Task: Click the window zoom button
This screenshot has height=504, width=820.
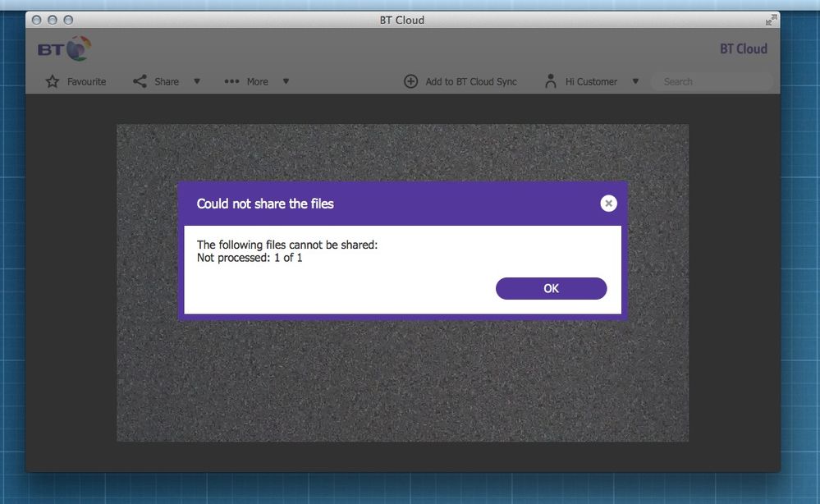Action: (68, 20)
